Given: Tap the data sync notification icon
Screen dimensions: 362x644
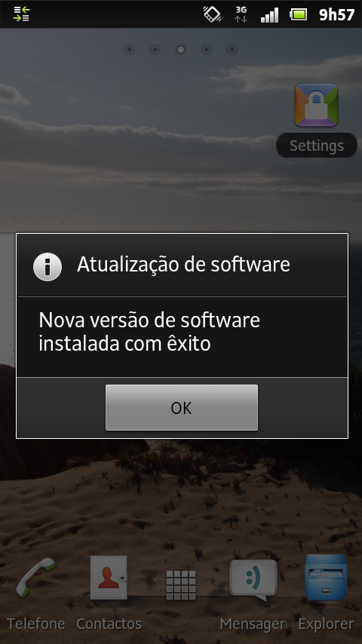Looking at the screenshot, I should coord(21,14).
